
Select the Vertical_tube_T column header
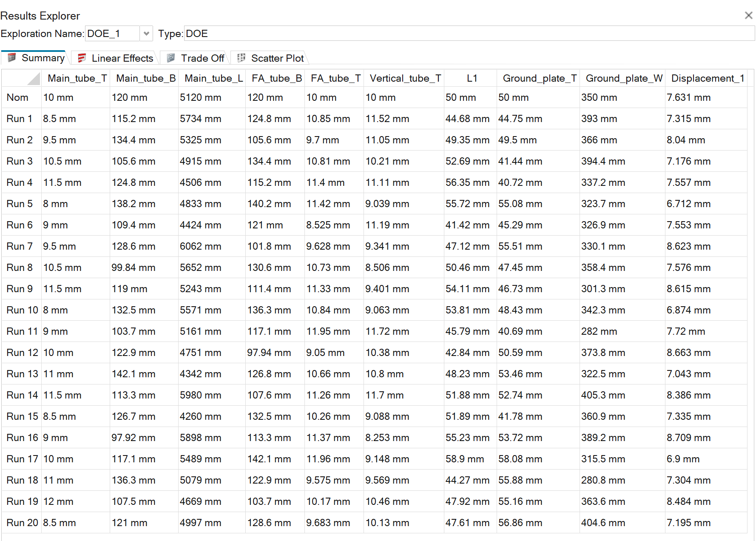(405, 78)
